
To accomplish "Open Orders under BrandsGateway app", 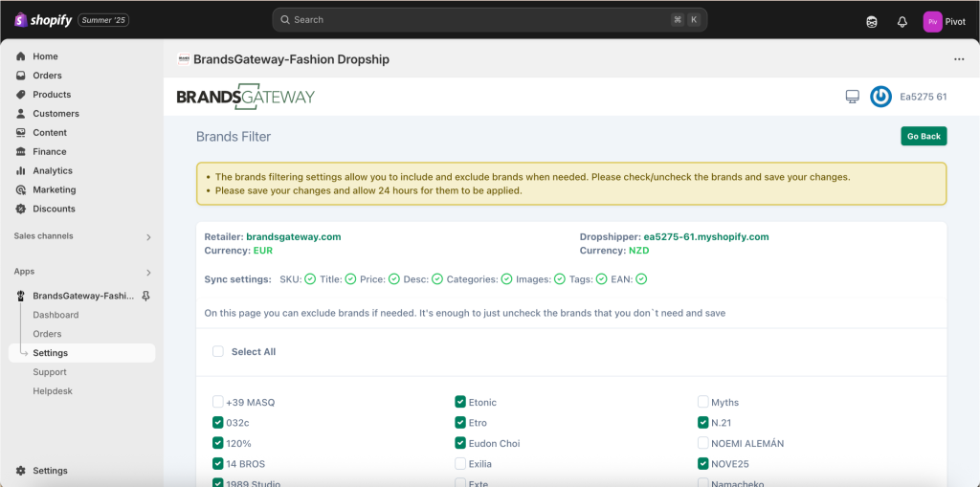I will coord(47,334).
